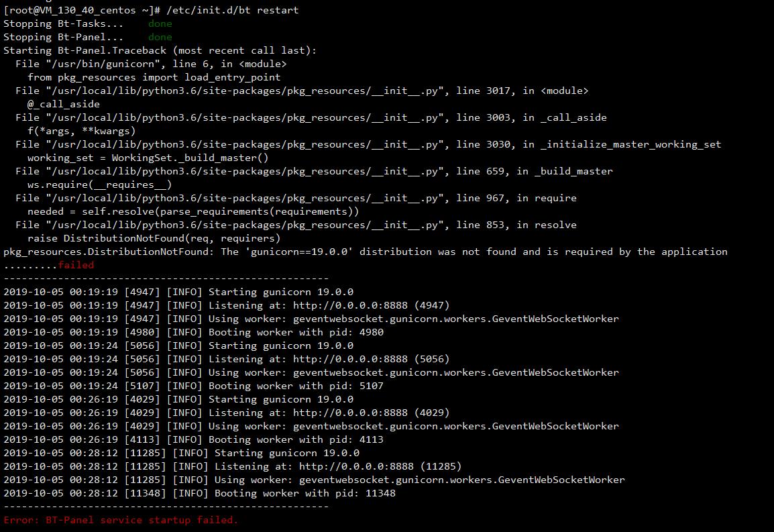Click the WorkingSet._build_master() code line

(148, 158)
